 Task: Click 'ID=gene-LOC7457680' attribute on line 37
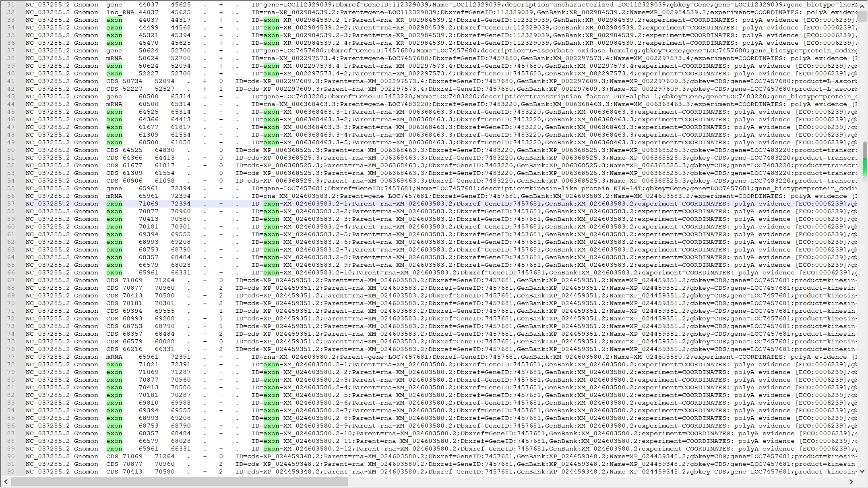click(289, 50)
